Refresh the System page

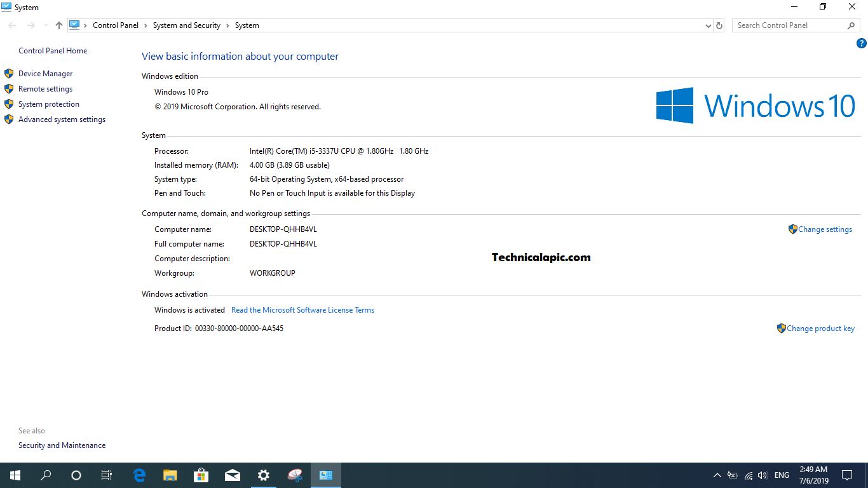(719, 25)
